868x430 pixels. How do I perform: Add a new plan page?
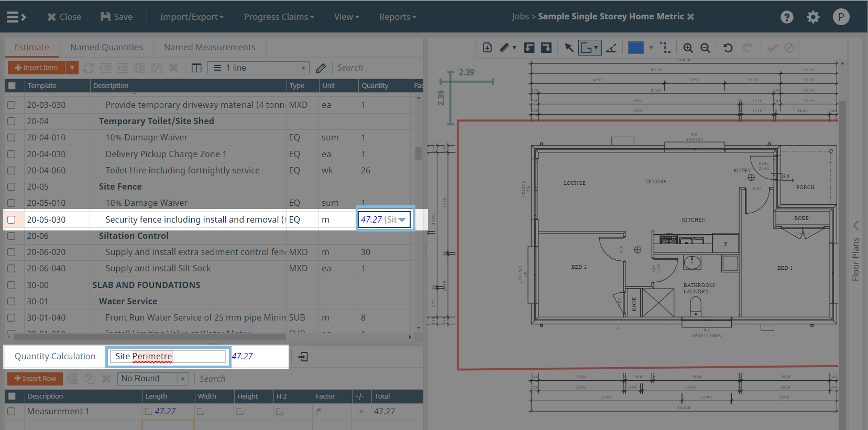487,48
